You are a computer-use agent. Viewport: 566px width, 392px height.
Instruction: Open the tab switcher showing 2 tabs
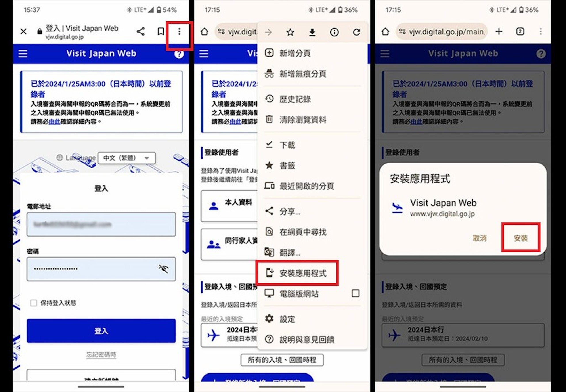pos(520,32)
